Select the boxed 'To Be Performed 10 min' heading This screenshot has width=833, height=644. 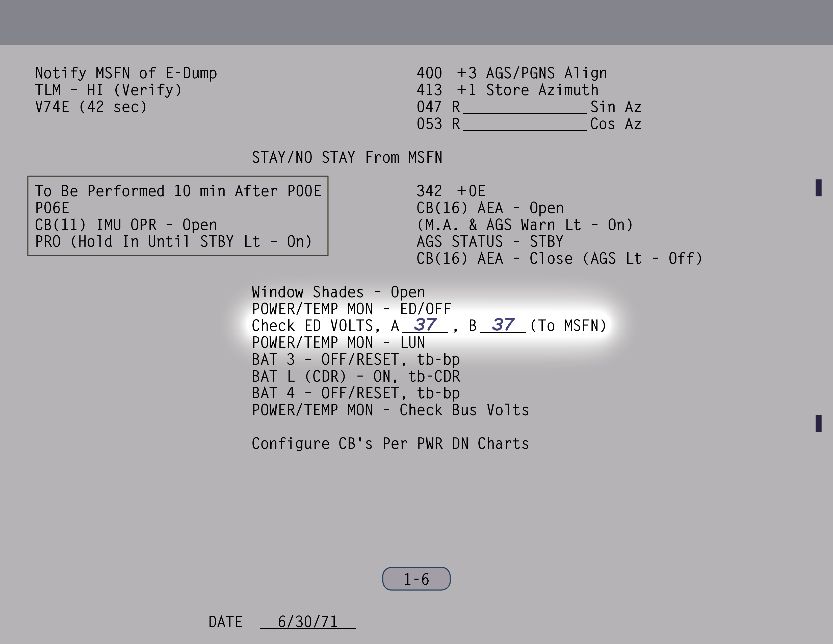(178, 191)
